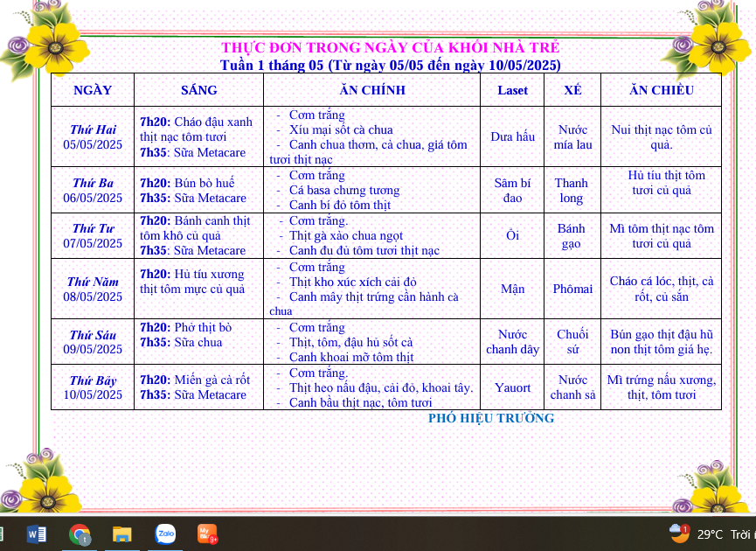This screenshot has width=756, height=551.
Task: Click the 'Phômai' snack cell
Action: click(572, 289)
